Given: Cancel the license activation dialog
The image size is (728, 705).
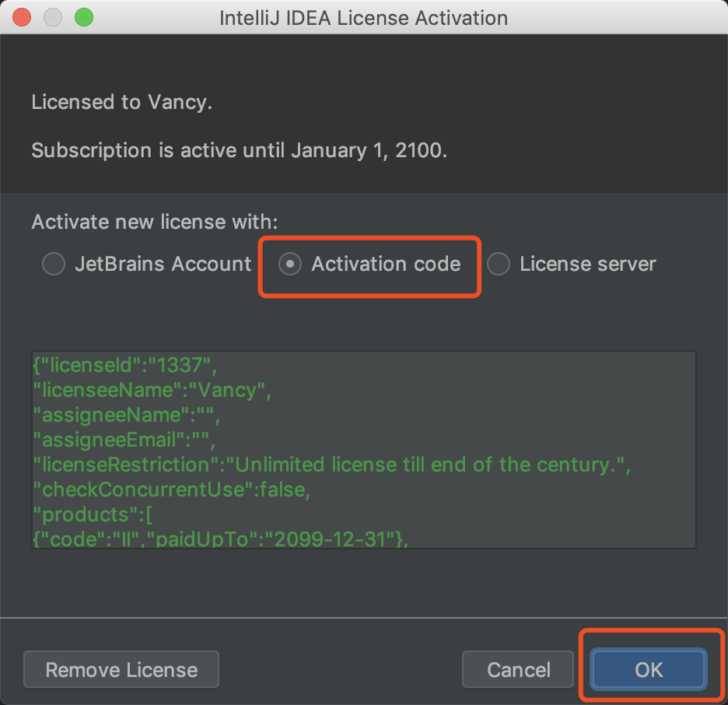Looking at the screenshot, I should (x=518, y=669).
